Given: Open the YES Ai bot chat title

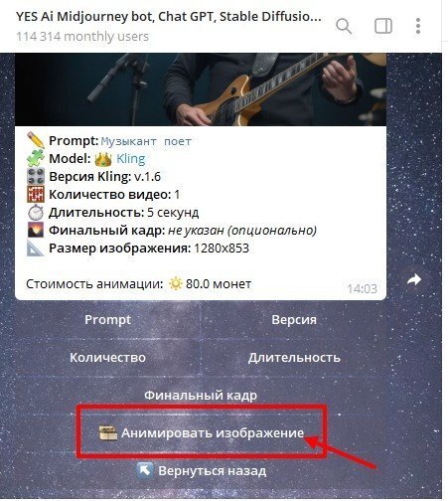Looking at the screenshot, I should coord(169,17).
